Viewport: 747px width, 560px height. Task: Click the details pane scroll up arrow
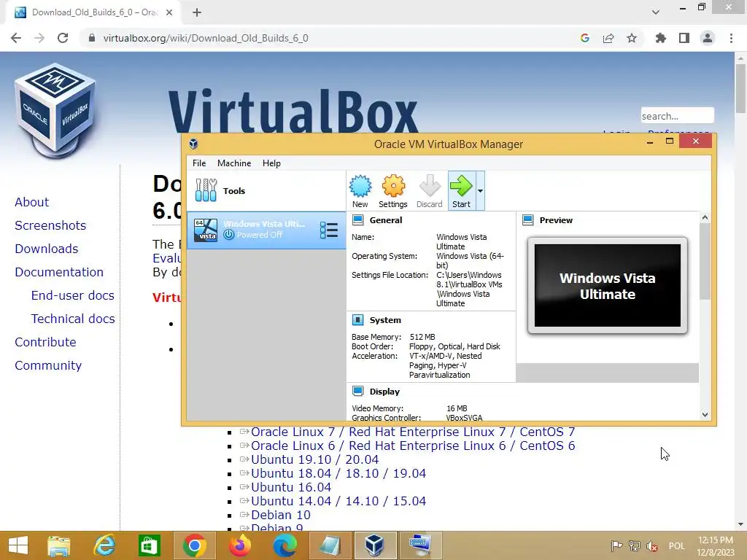tap(705, 217)
